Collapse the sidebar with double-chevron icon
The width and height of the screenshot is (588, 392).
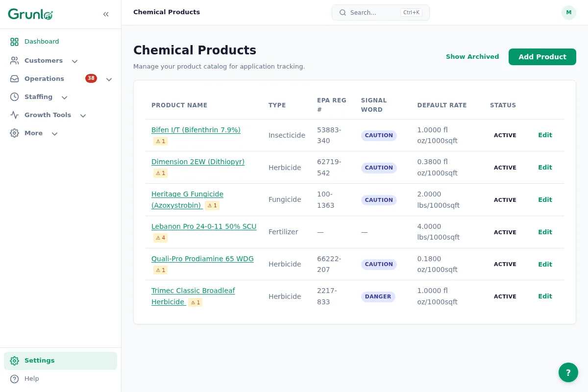106,14
